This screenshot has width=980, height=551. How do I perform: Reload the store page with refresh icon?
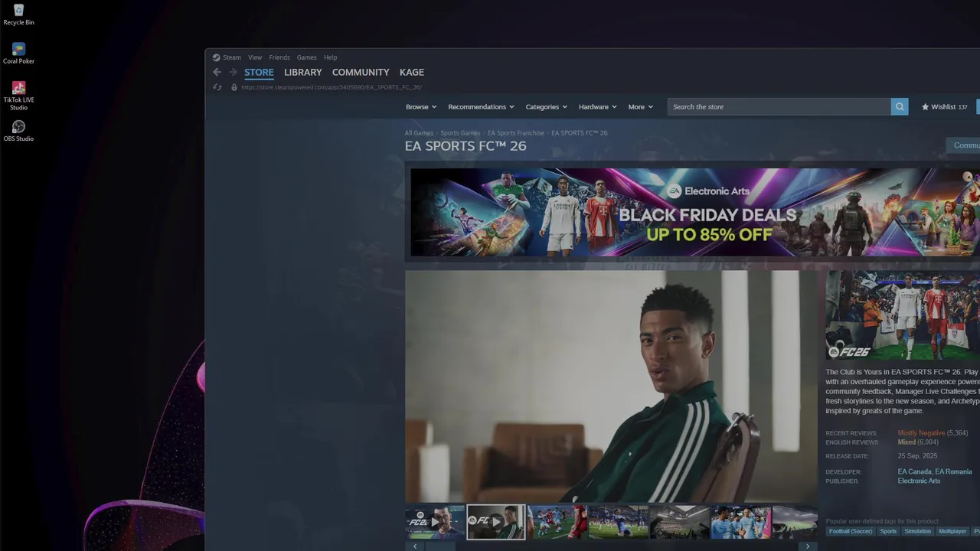[x=217, y=87]
